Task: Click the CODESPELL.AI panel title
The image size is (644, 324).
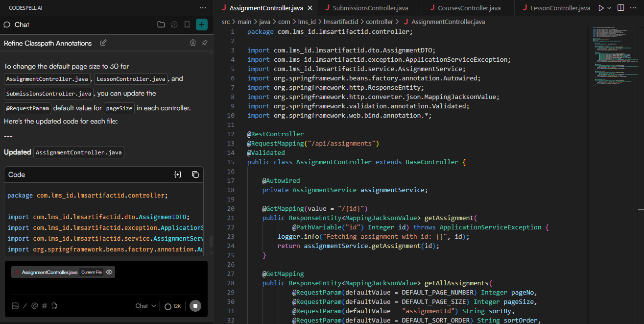Action: pos(26,8)
